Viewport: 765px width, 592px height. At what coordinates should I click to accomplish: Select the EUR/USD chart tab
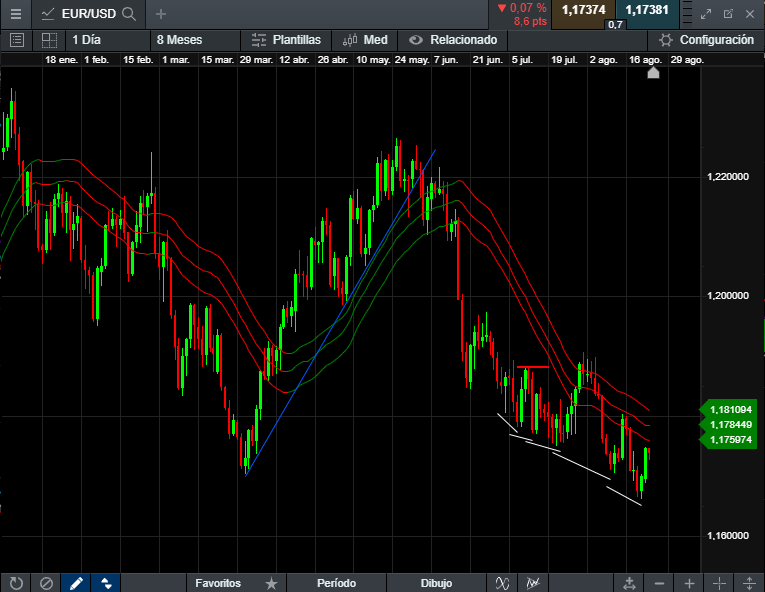[x=89, y=14]
